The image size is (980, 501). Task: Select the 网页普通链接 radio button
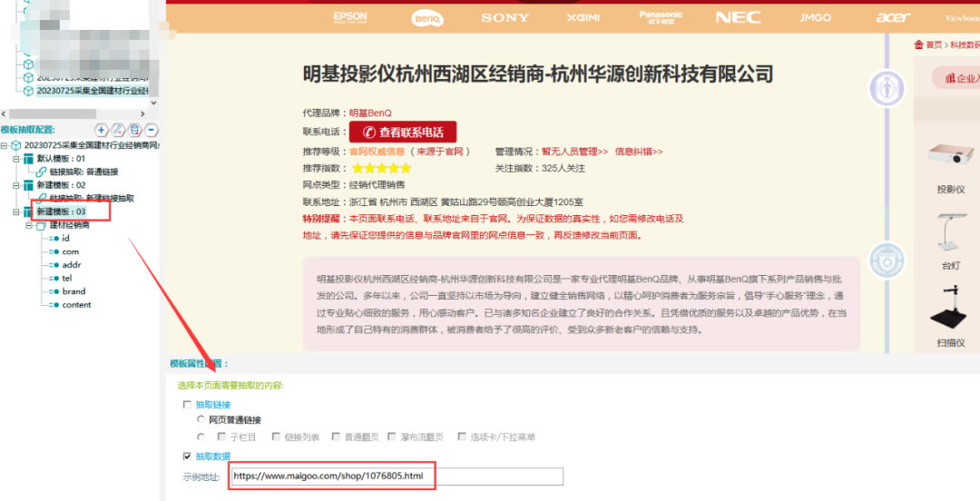(201, 419)
